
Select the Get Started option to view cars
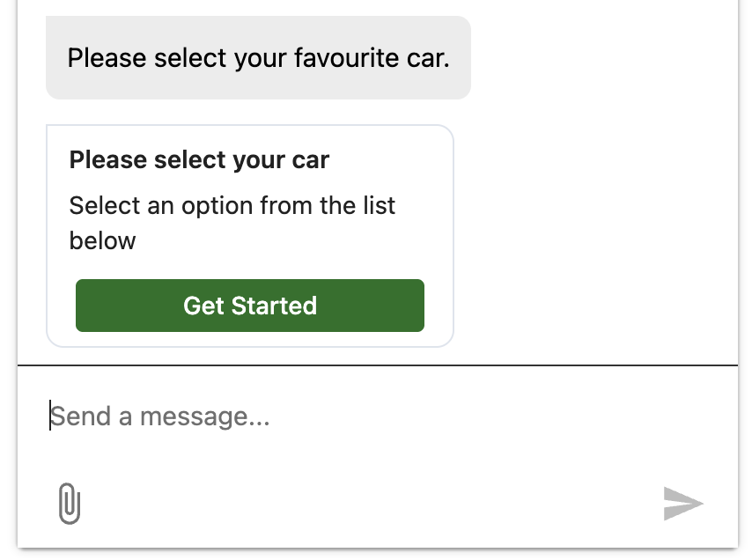click(x=249, y=306)
